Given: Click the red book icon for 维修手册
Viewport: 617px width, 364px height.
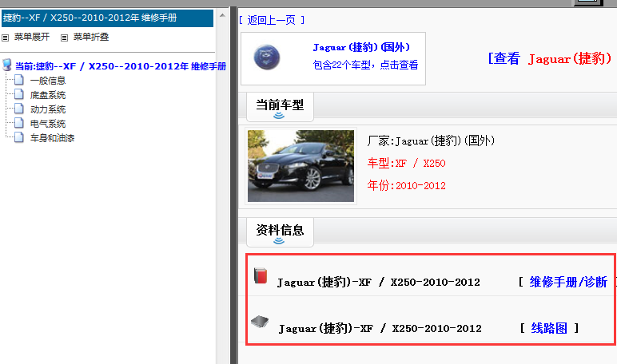Looking at the screenshot, I should [261, 275].
